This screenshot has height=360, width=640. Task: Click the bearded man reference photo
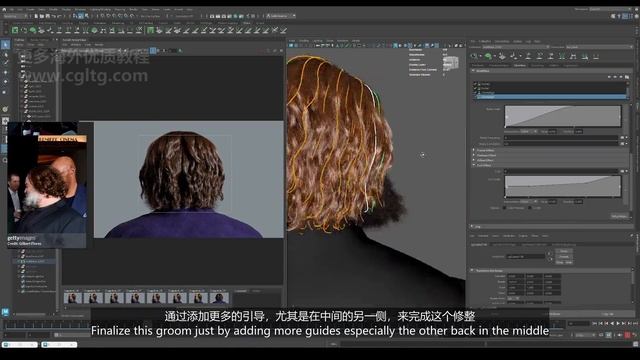(47, 185)
